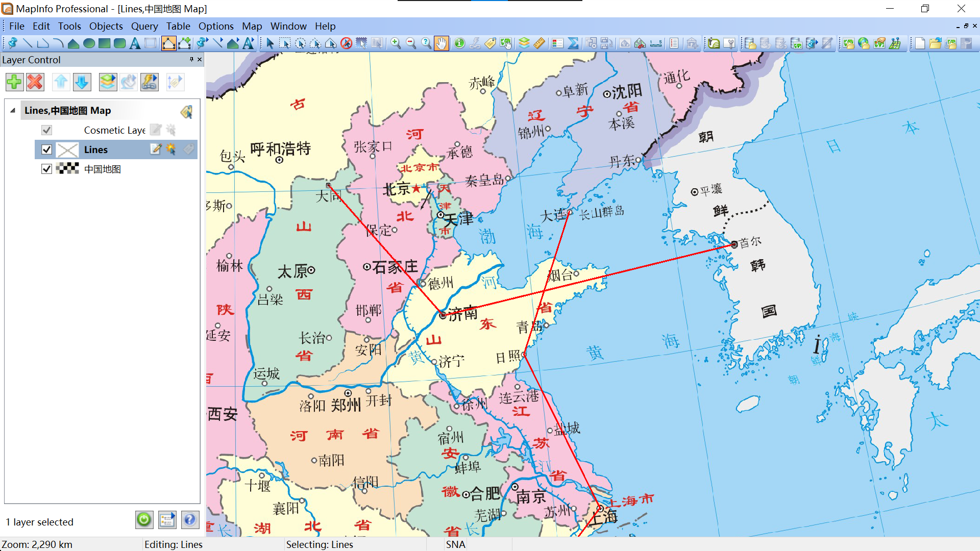The height and width of the screenshot is (551, 980).
Task: Click the Zoom-in magnifier tool
Action: [x=396, y=43]
